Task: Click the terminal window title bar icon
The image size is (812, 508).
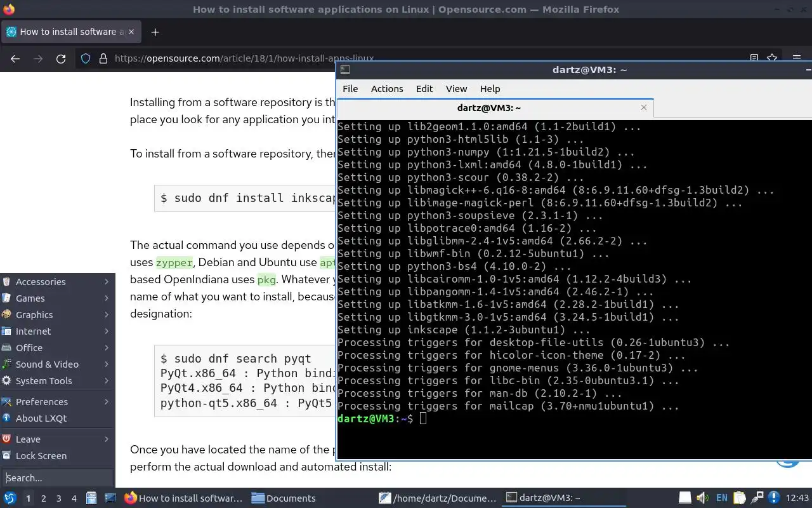Action: pos(345,70)
